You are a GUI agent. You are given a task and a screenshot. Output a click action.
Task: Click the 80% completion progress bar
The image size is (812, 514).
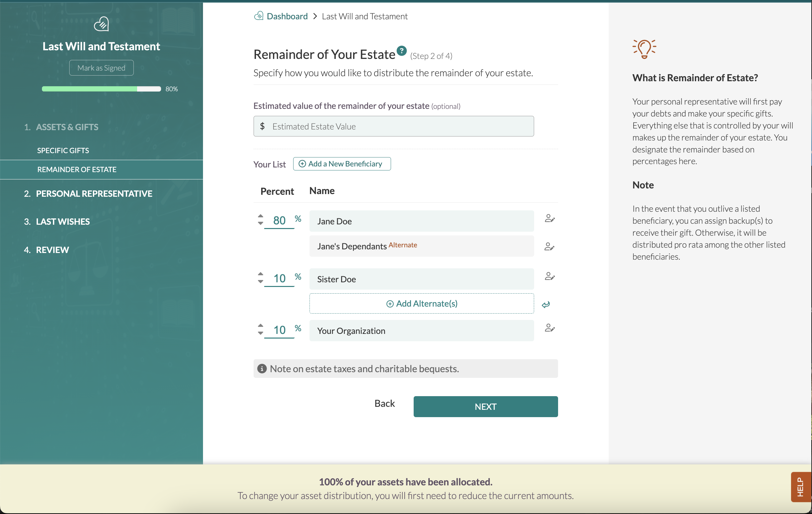click(101, 89)
